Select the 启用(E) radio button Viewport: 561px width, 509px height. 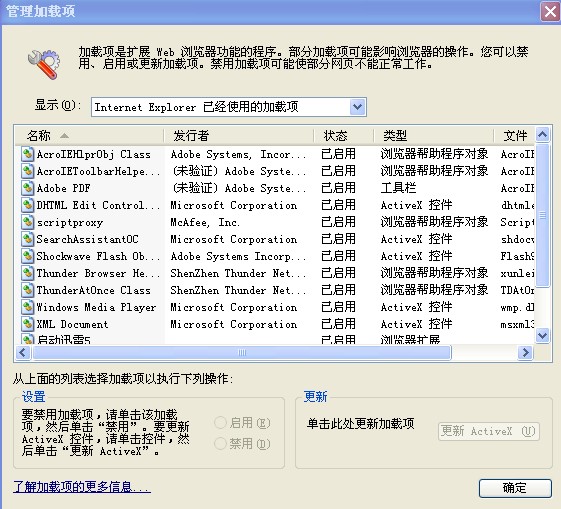[220, 422]
